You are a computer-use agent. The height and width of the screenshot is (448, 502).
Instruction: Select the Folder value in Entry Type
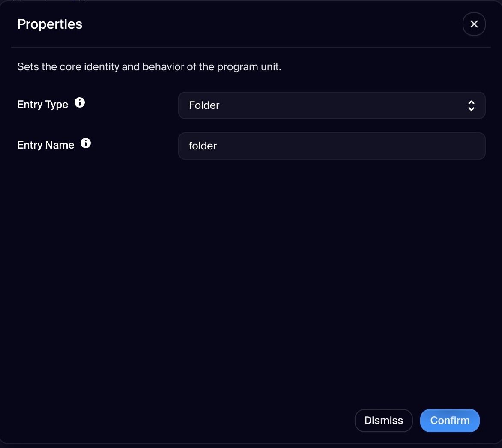(x=204, y=105)
